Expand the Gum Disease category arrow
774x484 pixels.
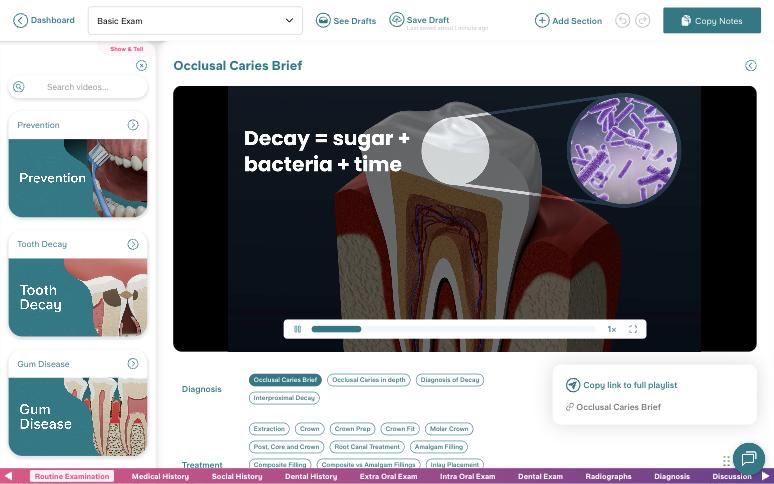(x=133, y=364)
